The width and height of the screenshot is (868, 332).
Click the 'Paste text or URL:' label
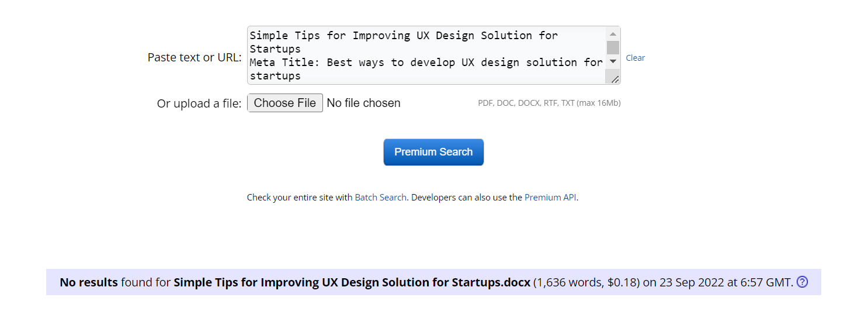pyautogui.click(x=194, y=58)
